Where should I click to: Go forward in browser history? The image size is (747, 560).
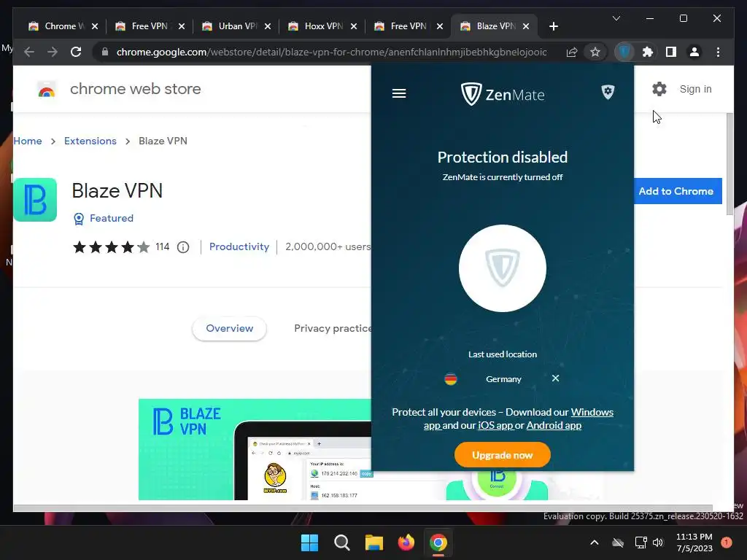tap(53, 52)
